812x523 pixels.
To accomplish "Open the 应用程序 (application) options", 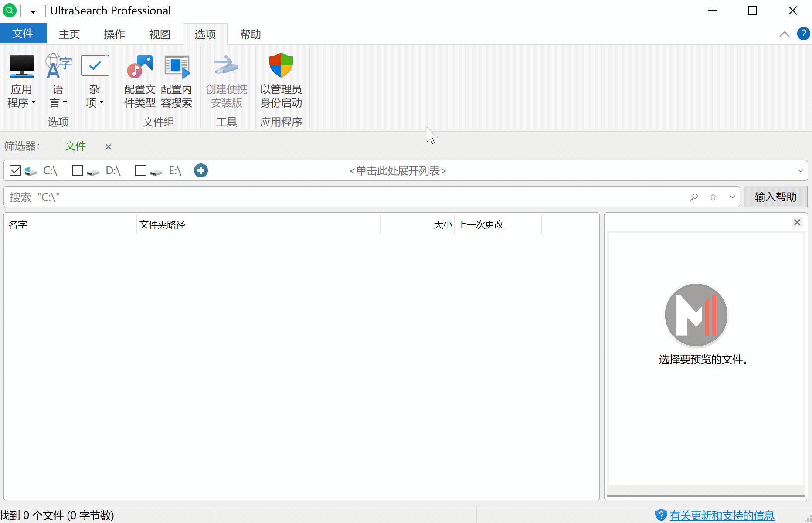I will point(21,81).
